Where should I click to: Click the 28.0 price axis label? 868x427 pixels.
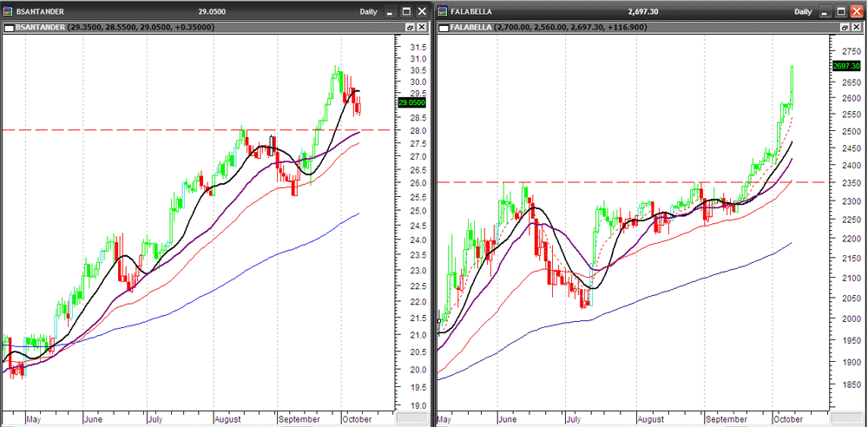tap(418, 131)
